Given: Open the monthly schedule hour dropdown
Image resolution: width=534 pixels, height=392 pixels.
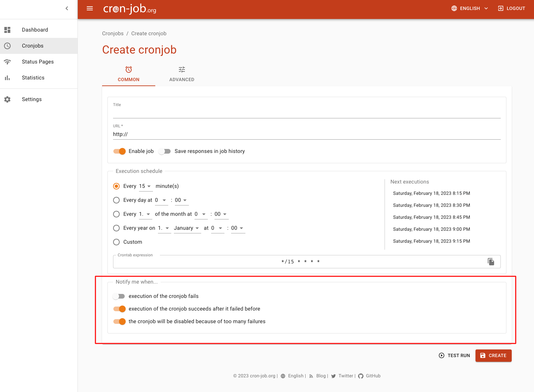Looking at the screenshot, I should click(x=201, y=214).
